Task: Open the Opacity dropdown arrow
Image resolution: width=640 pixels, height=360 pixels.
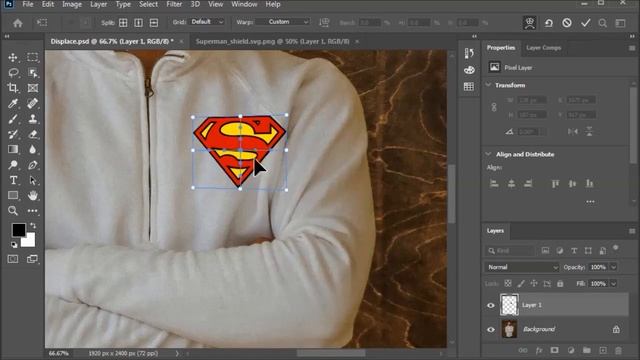Action: (x=613, y=267)
